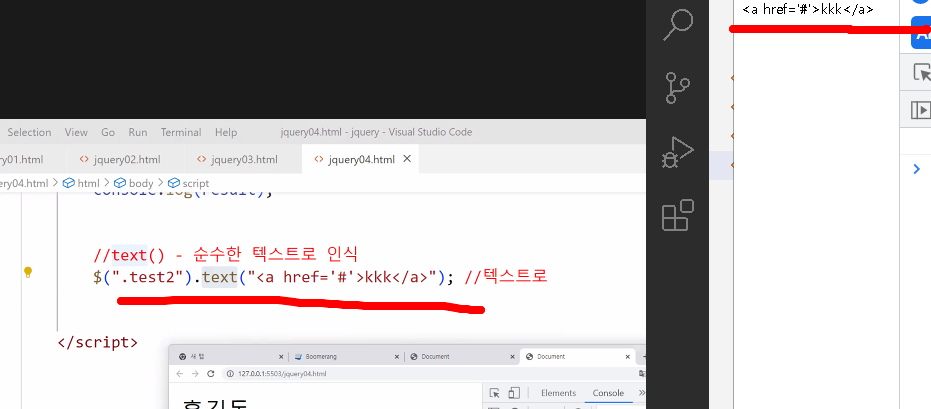Screen dimensions: 931x409
Task: Switch to the Boomerang browser tab
Action: (347, 357)
